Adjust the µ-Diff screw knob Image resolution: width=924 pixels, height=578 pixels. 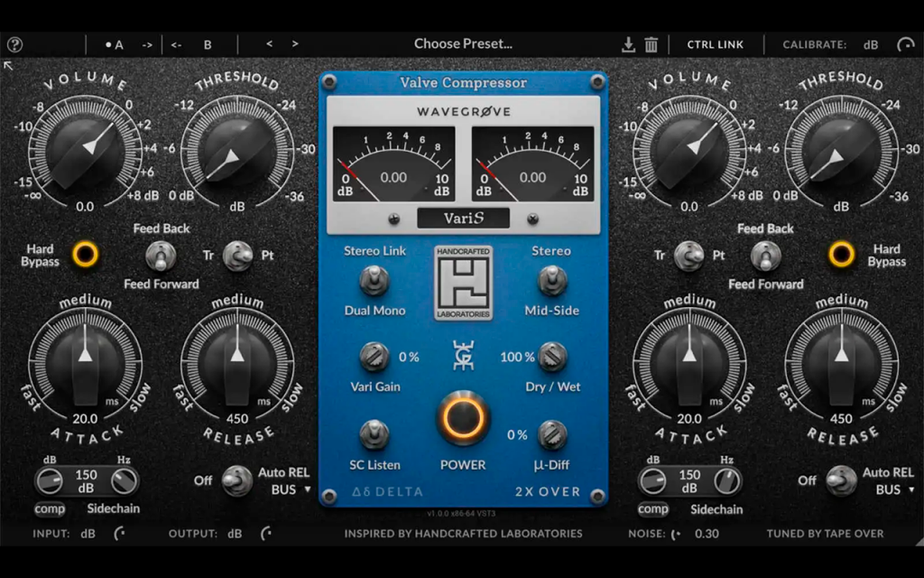[x=553, y=435]
